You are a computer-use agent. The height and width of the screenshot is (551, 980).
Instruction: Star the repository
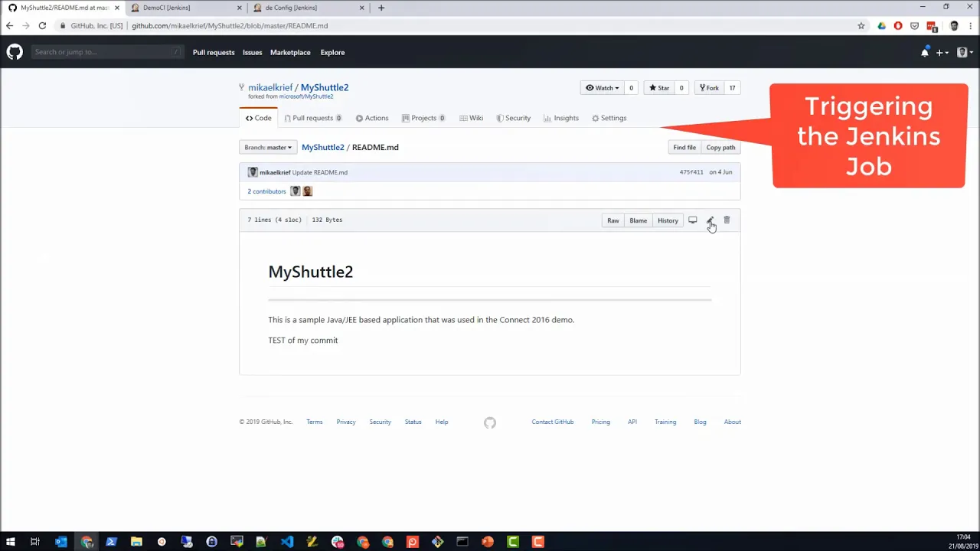(659, 88)
